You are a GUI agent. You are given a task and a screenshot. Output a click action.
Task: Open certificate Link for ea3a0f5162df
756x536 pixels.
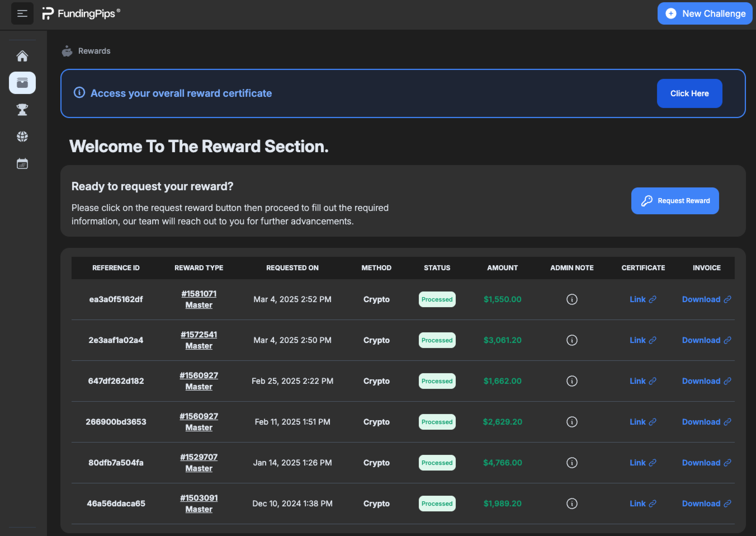pos(643,299)
